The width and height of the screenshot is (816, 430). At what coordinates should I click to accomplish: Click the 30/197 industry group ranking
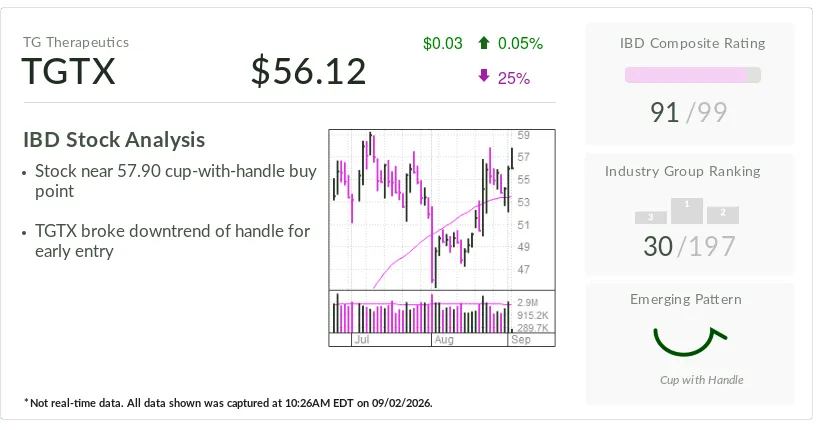coord(690,246)
